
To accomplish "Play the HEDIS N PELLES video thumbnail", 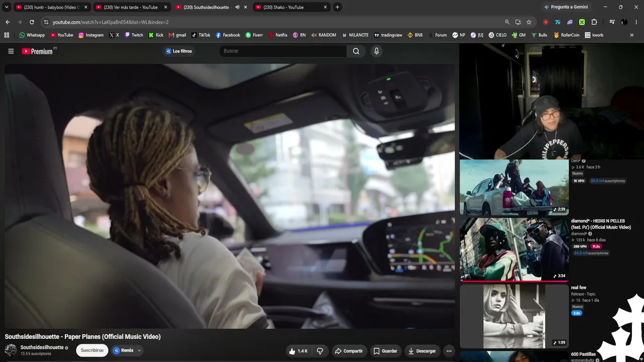I will click(x=514, y=249).
